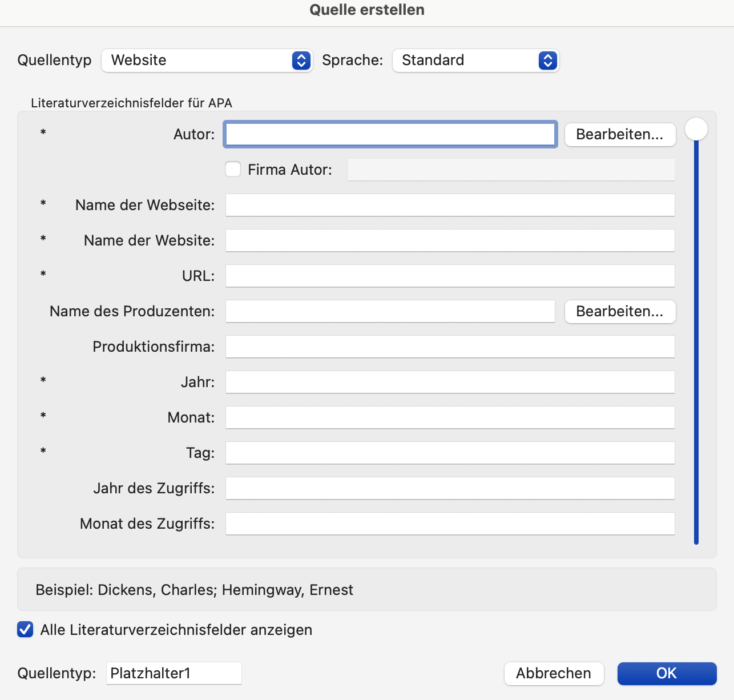Click into the Autor text field
Image resolution: width=734 pixels, height=700 pixels.
[390, 135]
